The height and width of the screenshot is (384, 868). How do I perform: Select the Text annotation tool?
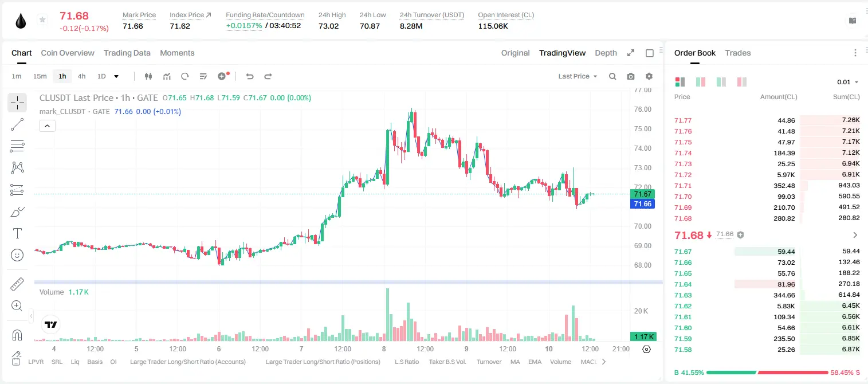[17, 233]
